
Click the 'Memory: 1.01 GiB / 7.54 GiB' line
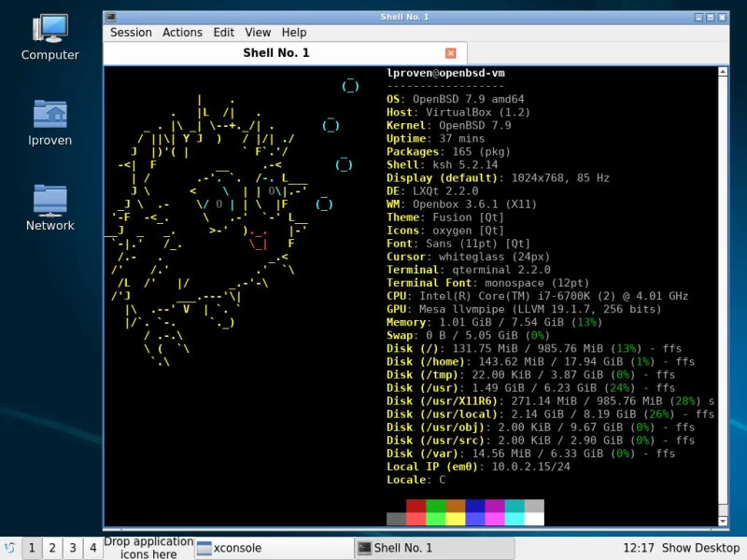[495, 322]
